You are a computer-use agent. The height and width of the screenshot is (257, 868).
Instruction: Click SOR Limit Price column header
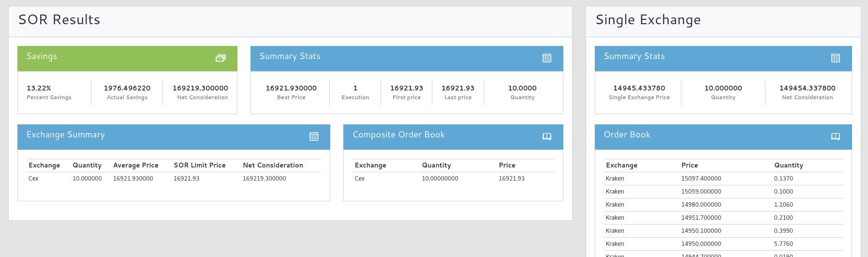[200, 165]
